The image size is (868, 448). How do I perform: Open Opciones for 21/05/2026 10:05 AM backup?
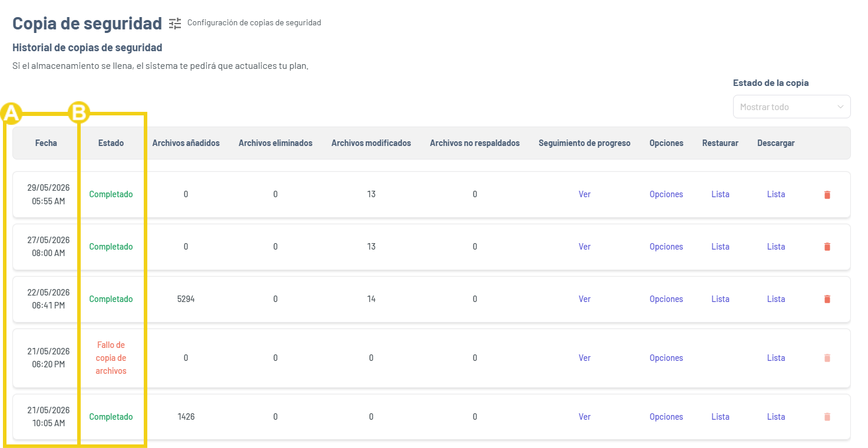666,417
